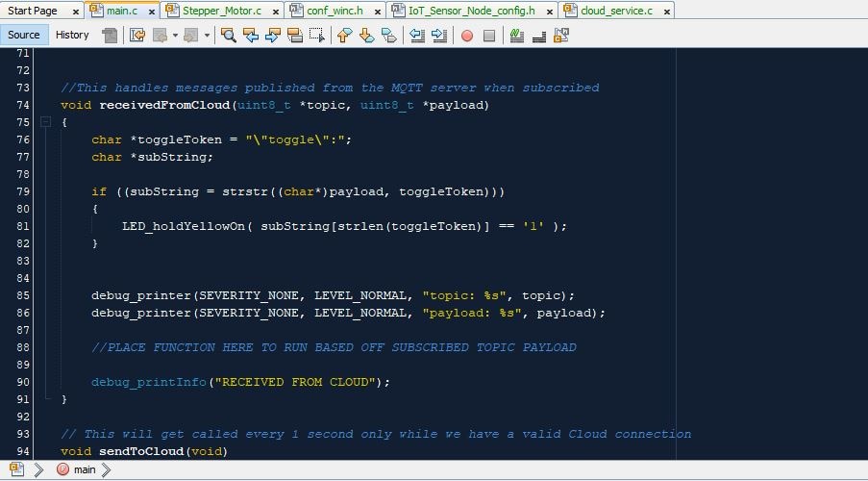This screenshot has width=868, height=481.
Task: Jump to Previous Bookmark
Action: 344,36
